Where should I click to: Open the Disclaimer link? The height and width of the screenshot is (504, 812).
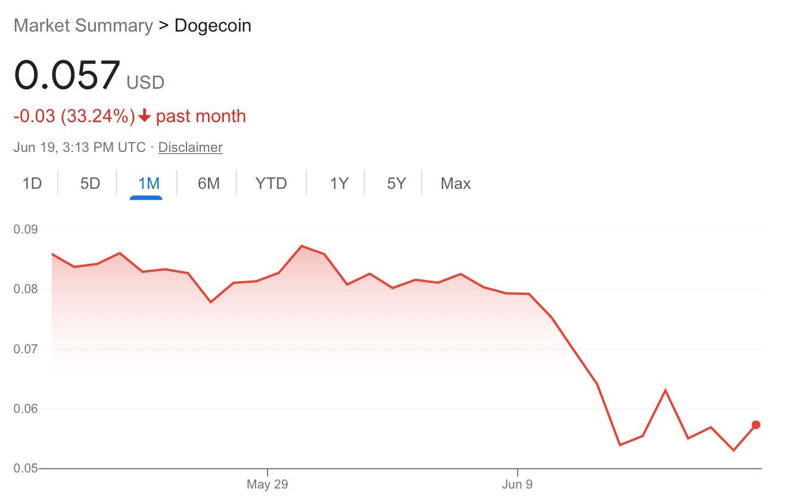click(191, 148)
